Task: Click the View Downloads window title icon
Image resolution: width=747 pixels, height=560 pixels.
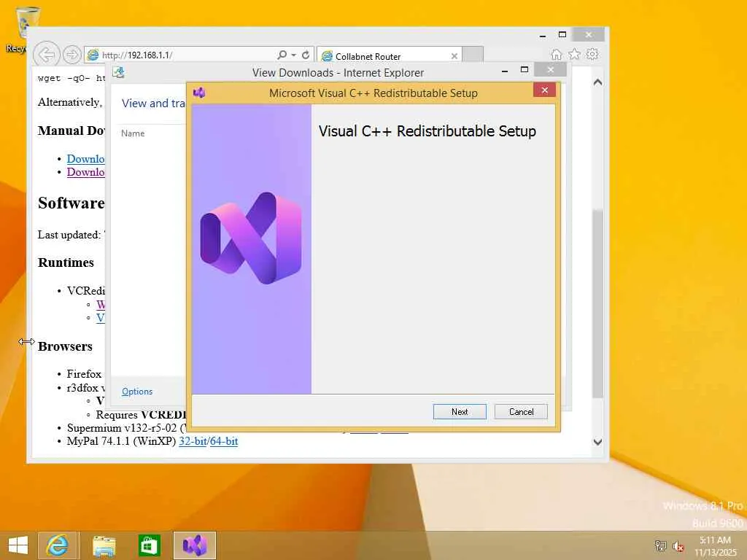Action: click(118, 72)
